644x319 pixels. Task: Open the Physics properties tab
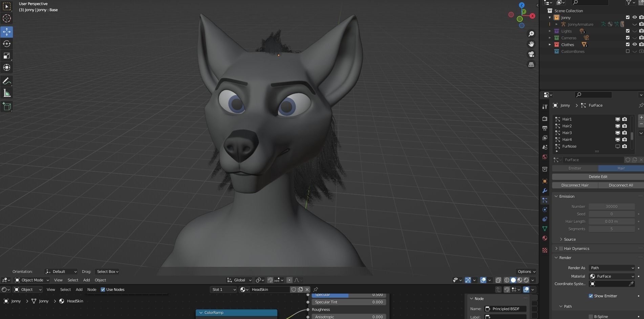click(545, 210)
